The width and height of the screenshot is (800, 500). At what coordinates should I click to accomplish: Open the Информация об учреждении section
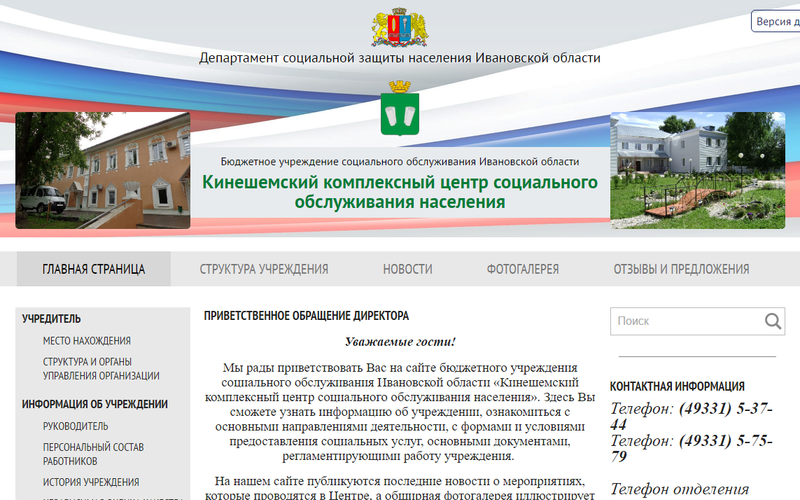(x=95, y=404)
